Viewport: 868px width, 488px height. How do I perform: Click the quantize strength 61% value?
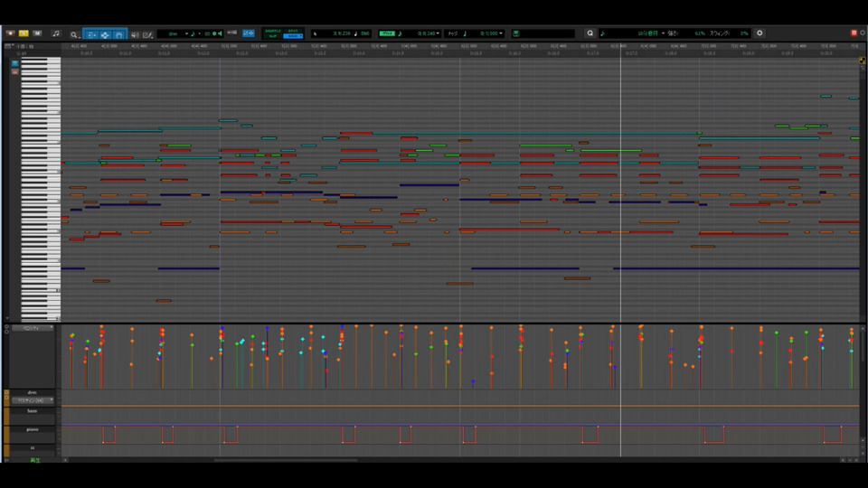click(x=699, y=33)
